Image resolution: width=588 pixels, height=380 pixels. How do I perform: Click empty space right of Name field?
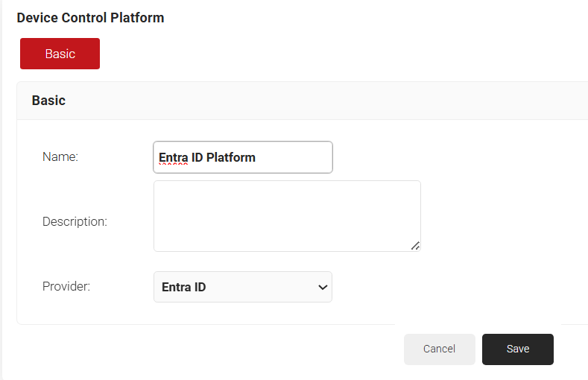[x=447, y=157]
